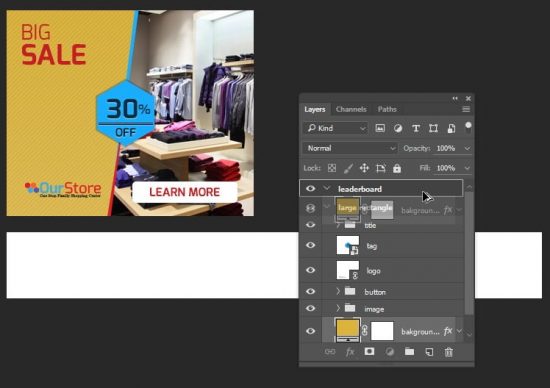Click the mask link icon on background layer
Viewport: 550px width, 388px height.
point(364,330)
